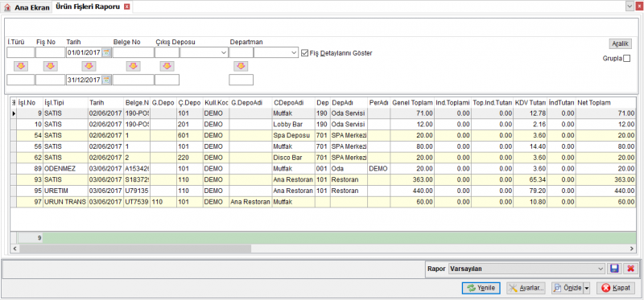Open the Rapor Varsayılan combo box
The image size is (644, 300).
click(526, 269)
